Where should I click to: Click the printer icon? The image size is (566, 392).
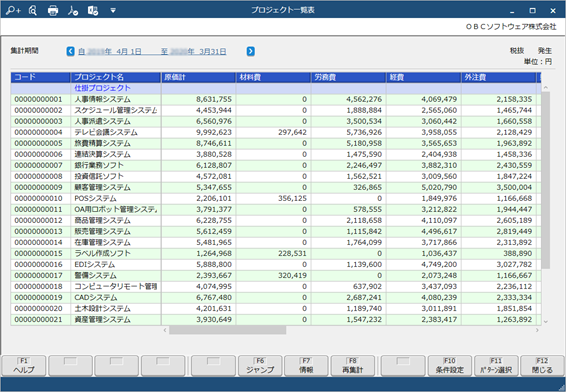(x=53, y=10)
